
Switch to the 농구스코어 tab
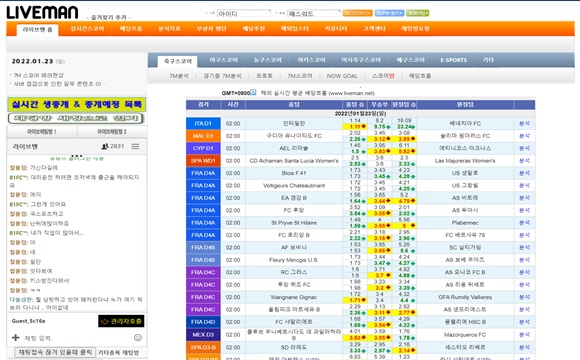tap(267, 60)
